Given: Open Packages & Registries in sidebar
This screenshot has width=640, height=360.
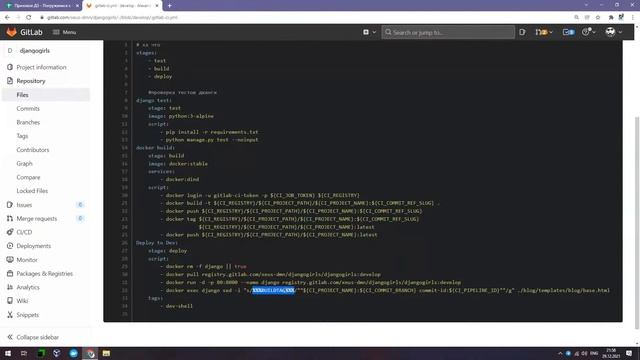Looking at the screenshot, I should click(44, 273).
